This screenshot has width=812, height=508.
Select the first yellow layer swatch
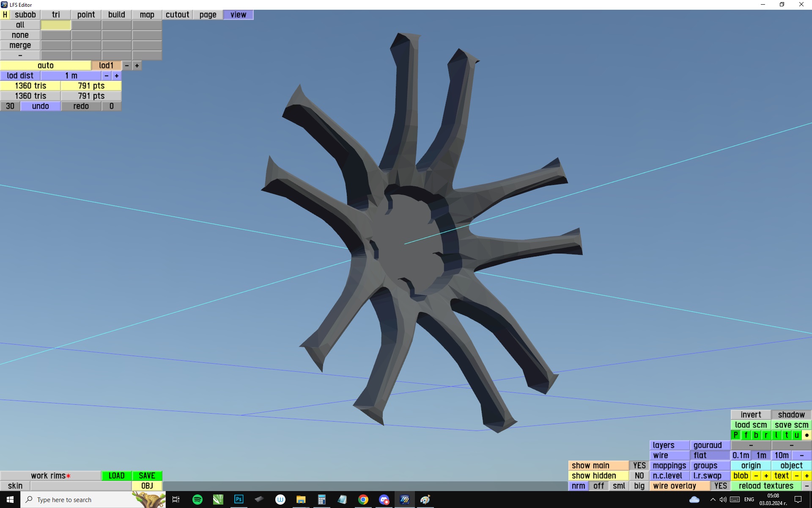[56, 25]
